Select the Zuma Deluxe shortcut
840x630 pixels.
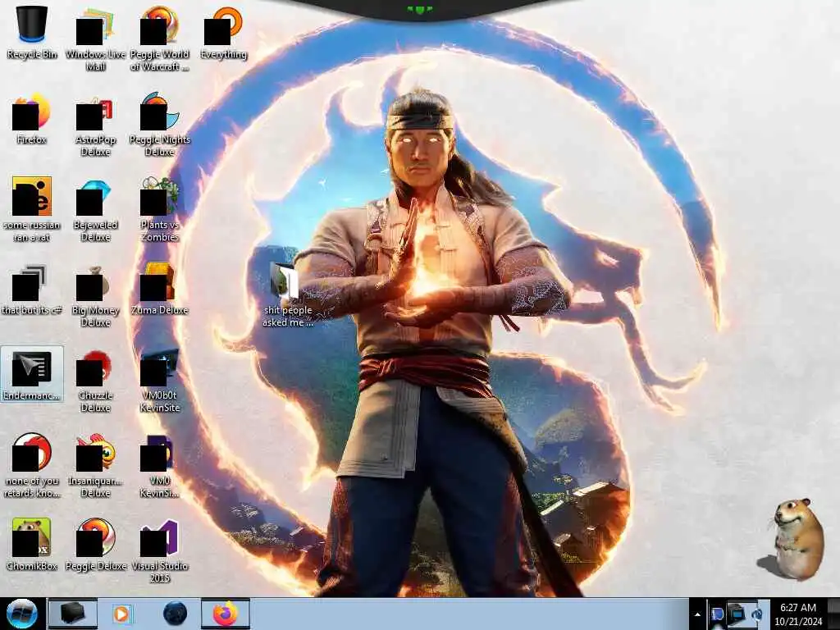[160, 290]
